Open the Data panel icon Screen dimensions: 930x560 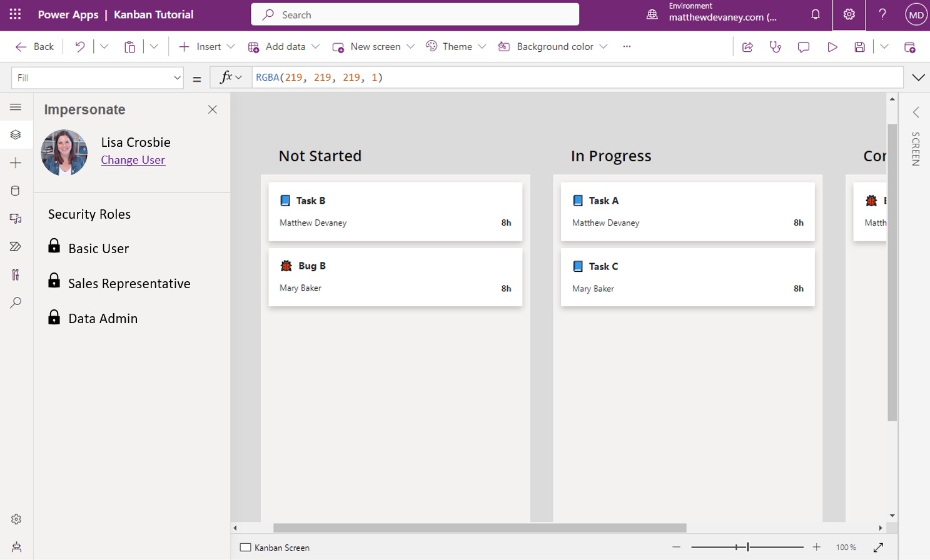(x=16, y=190)
